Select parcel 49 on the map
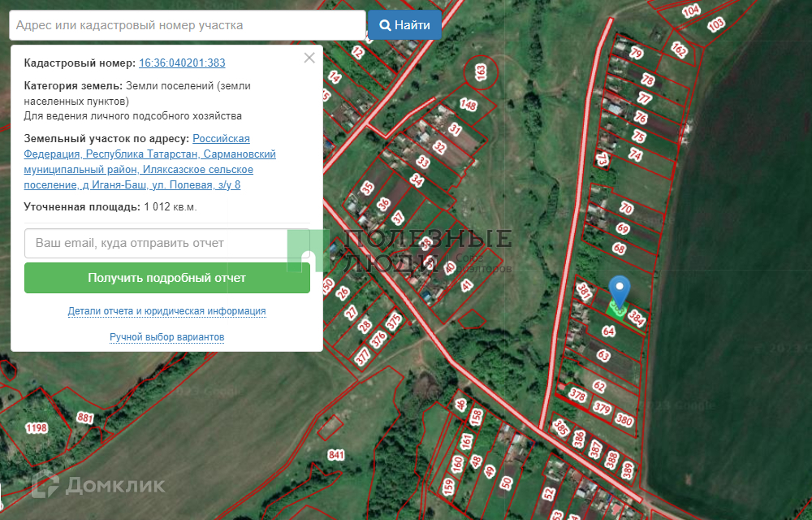The width and height of the screenshot is (812, 520). coord(490,471)
